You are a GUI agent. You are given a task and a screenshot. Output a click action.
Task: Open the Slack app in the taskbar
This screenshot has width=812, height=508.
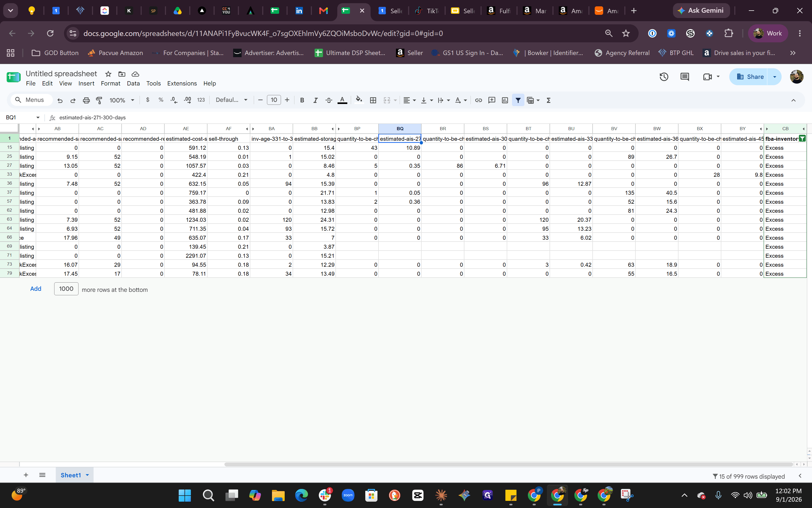325,495
